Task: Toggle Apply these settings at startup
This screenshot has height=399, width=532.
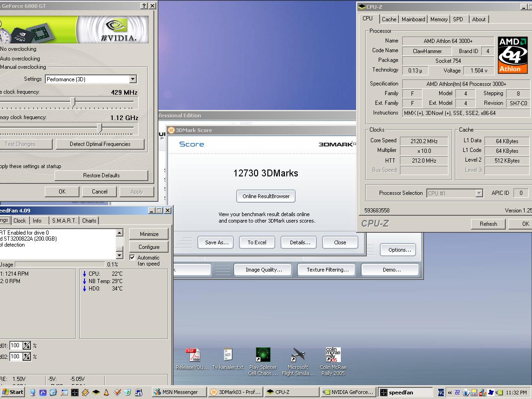Action: point(30,166)
